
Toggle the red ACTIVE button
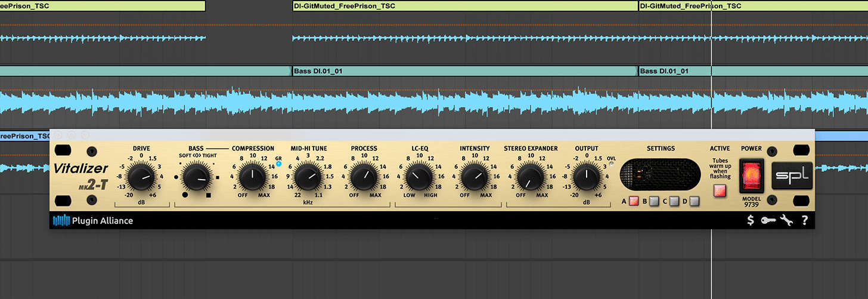click(x=720, y=191)
